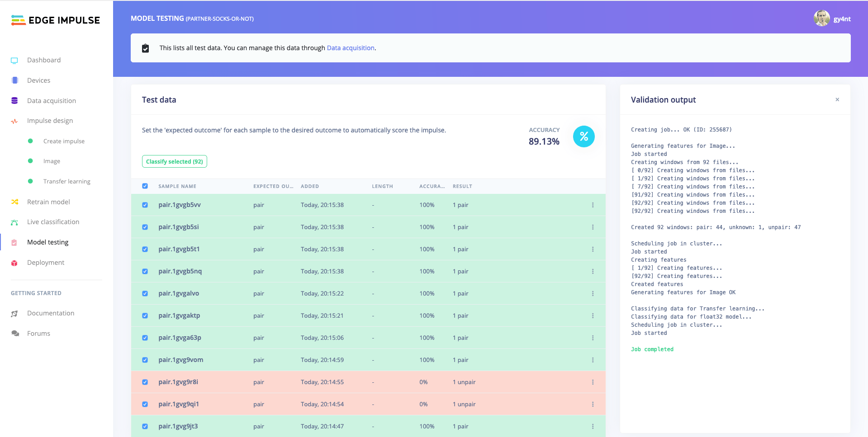Go to Transfer learning in the sidebar

coord(66,182)
